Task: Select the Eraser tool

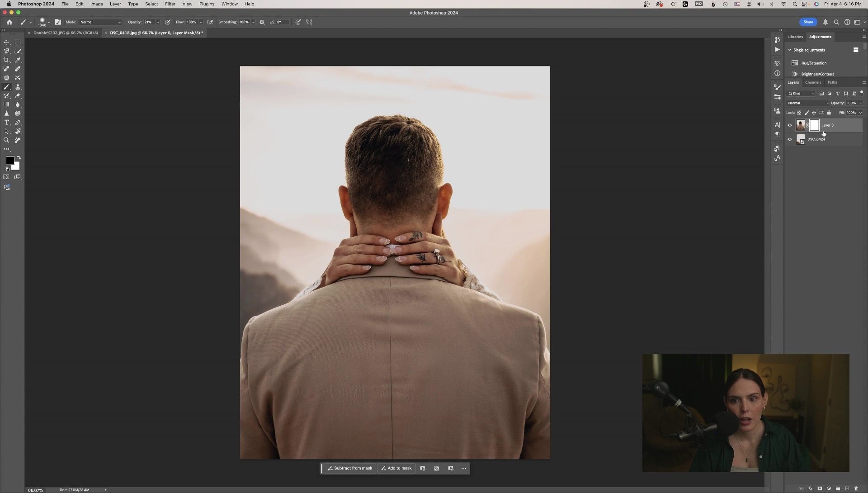Action: pos(18,95)
